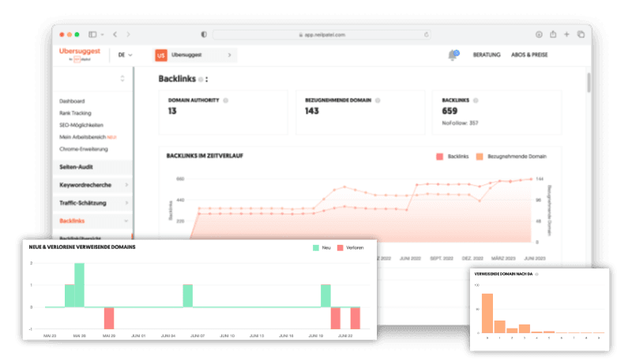Click the referring domains value 143
632x364 pixels.
click(311, 111)
